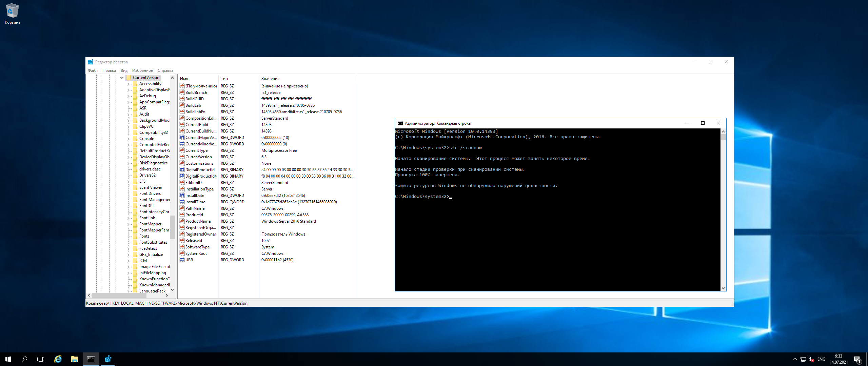
Task: Select the SystemRoot value row
Action: (267, 253)
